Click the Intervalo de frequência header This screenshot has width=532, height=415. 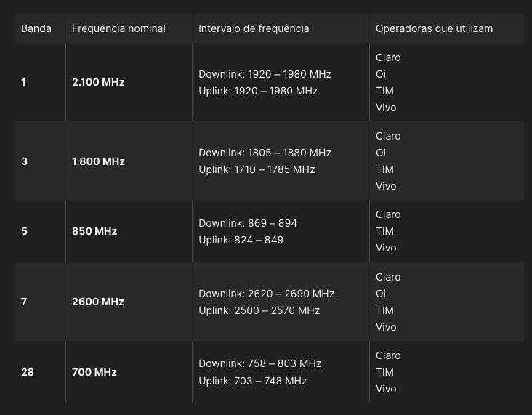click(x=254, y=28)
